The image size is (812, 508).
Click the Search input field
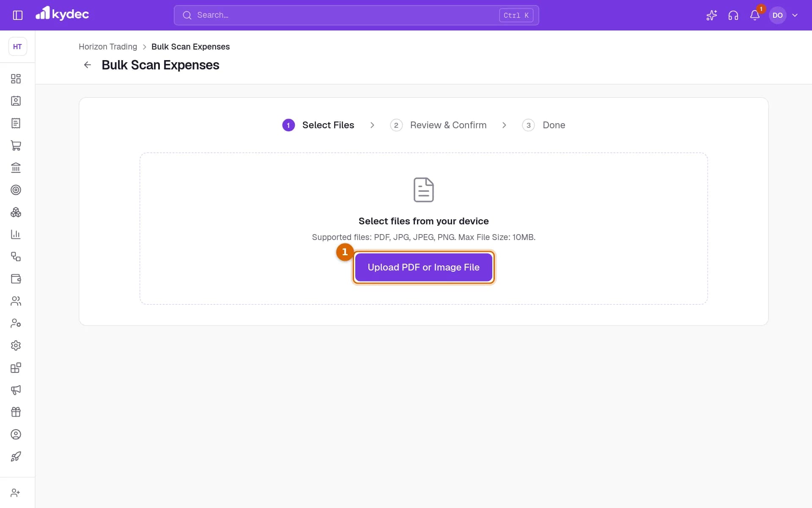tap(356, 15)
